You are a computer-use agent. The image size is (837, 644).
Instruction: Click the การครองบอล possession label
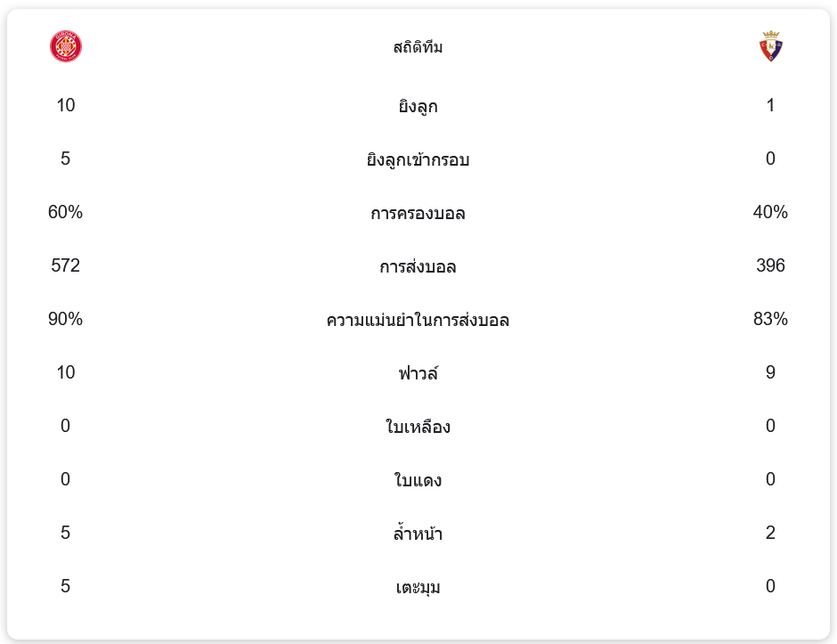pyautogui.click(x=418, y=214)
